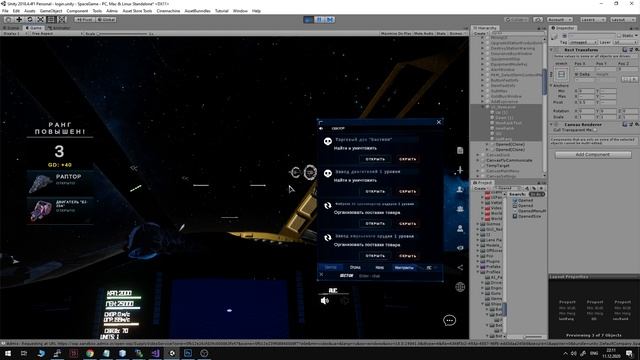Click the document icon in game sidebar
The height and width of the screenshot is (360, 640).
(460, 150)
